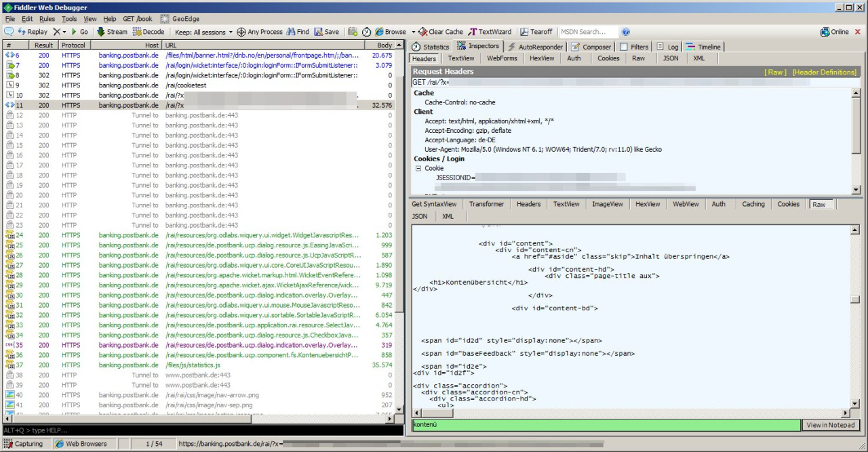Click the Decode toolbar icon
Screen dimensions: 868x452
tap(137, 32)
